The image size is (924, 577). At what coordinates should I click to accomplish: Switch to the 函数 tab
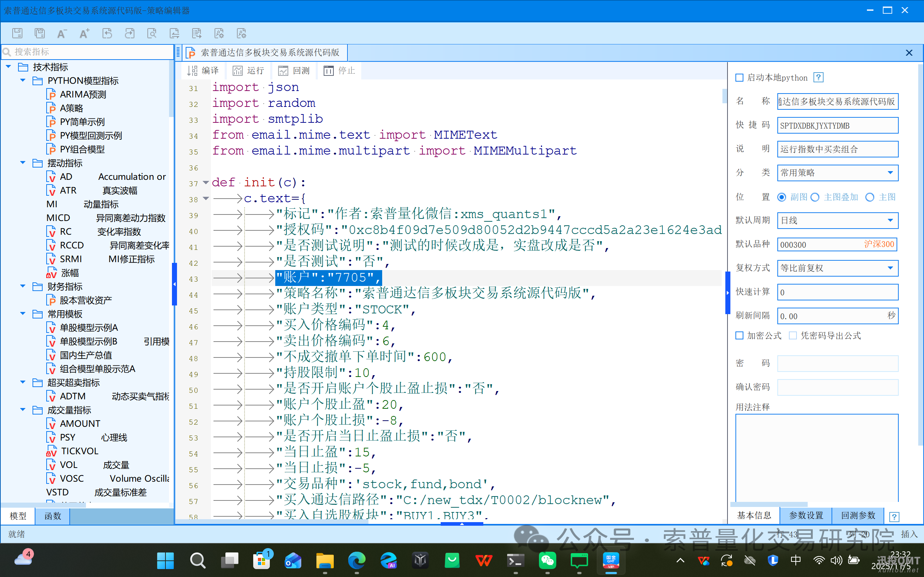(x=52, y=516)
